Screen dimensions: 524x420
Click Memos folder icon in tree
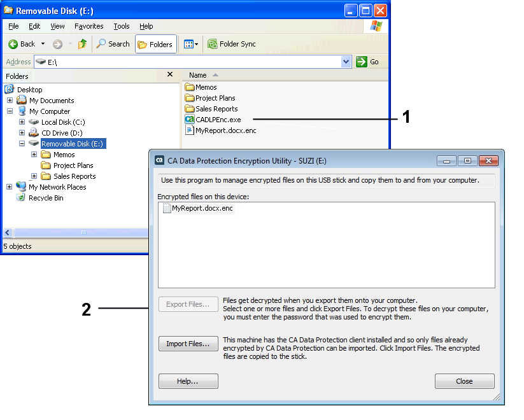pos(45,155)
